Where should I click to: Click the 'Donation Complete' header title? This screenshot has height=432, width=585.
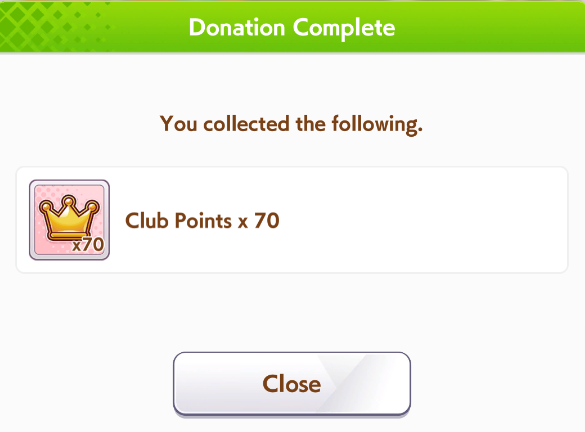[292, 28]
